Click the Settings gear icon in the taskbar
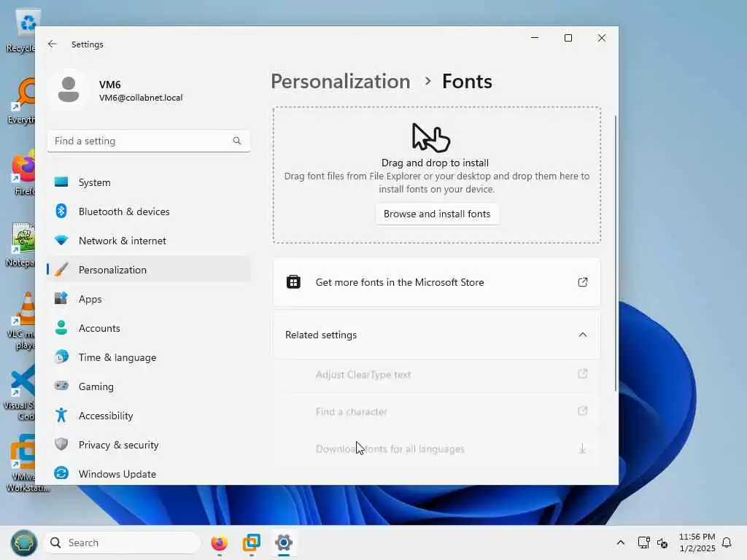 pos(284,542)
